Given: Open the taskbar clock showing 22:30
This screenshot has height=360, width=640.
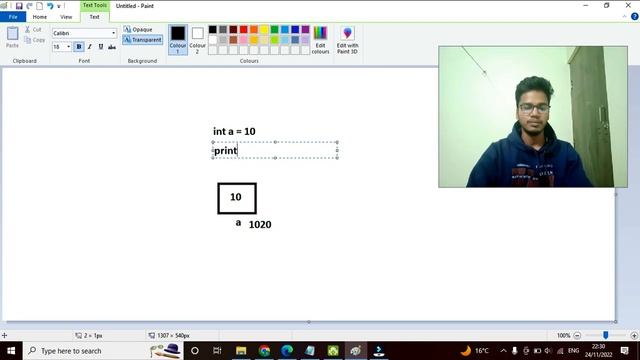Looking at the screenshot, I should [x=599, y=351].
